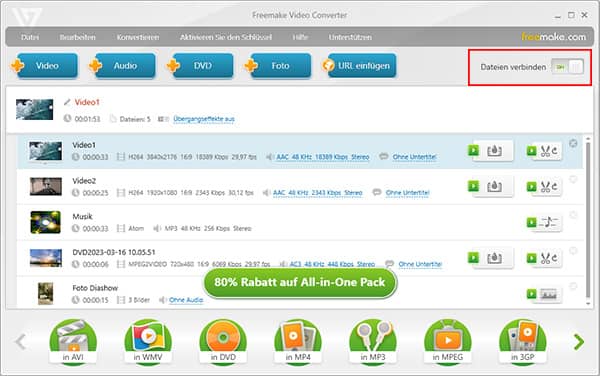Choose the in DVD output format
Image resolution: width=600 pixels, height=376 pixels.
(223, 341)
